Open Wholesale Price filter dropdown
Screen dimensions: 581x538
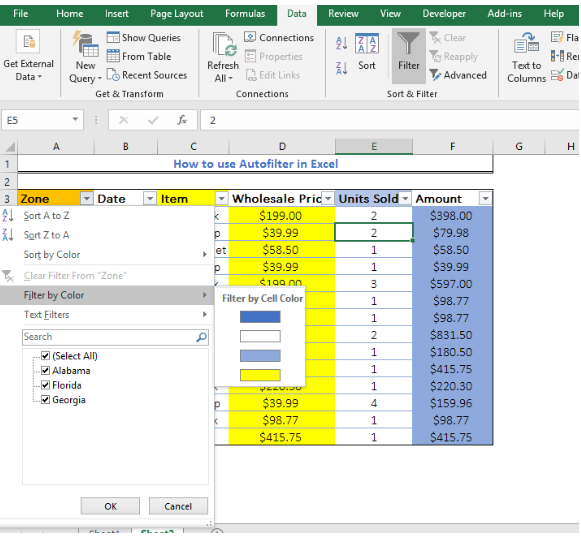(x=328, y=199)
